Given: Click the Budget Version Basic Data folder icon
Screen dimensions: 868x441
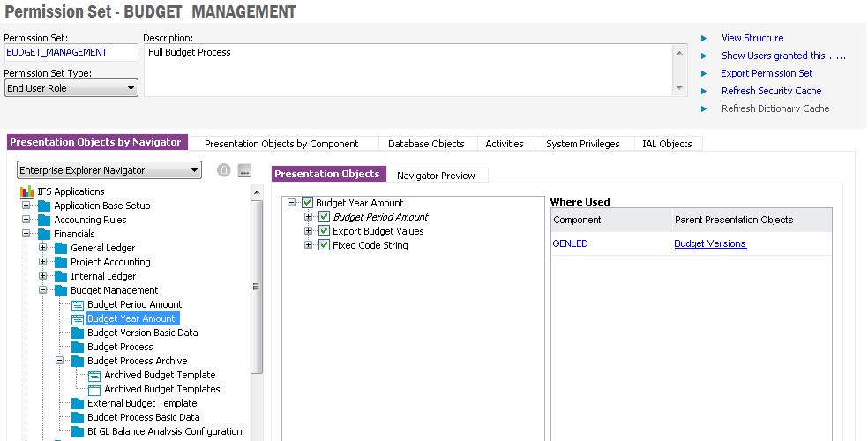Looking at the screenshot, I should (78, 333).
